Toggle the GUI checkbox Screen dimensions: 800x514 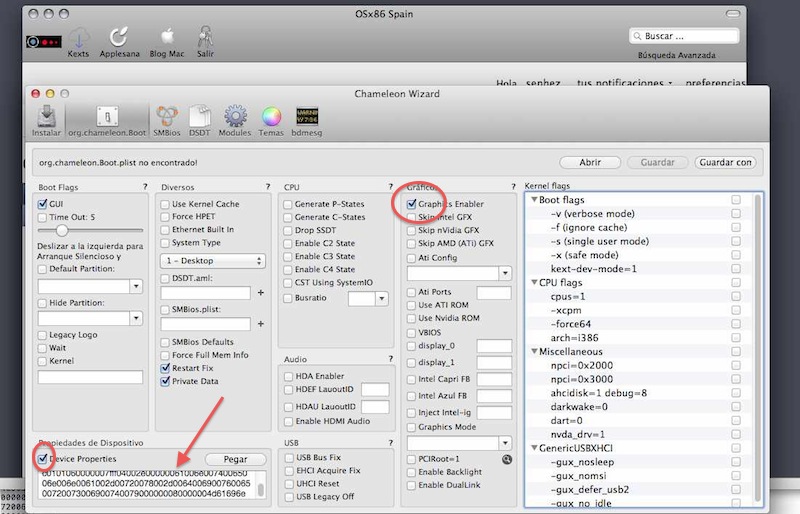(x=42, y=204)
